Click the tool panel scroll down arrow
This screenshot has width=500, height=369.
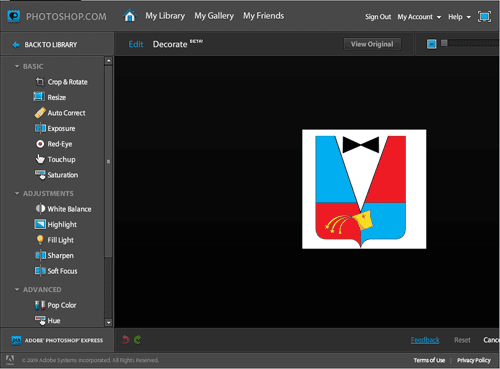click(x=108, y=322)
